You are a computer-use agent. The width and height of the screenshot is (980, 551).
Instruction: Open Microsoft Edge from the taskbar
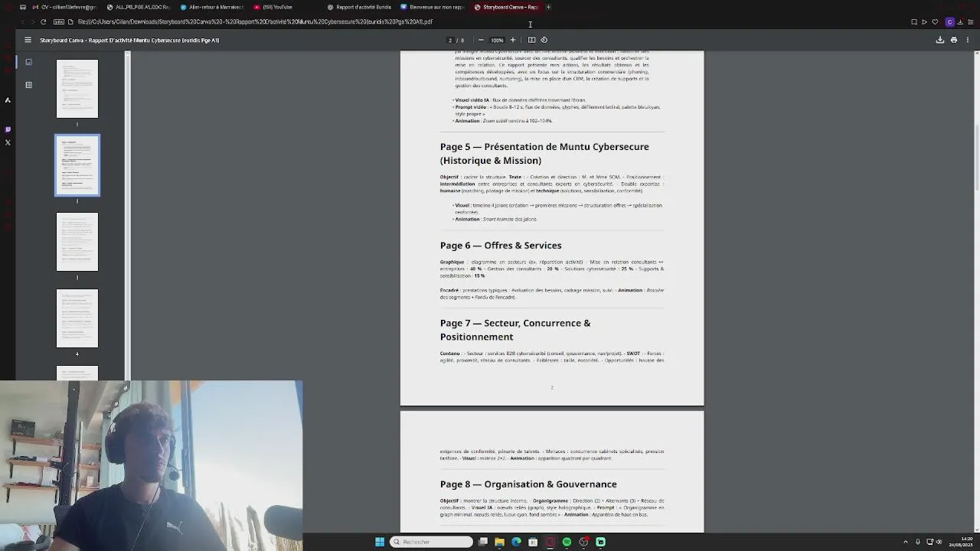516,542
